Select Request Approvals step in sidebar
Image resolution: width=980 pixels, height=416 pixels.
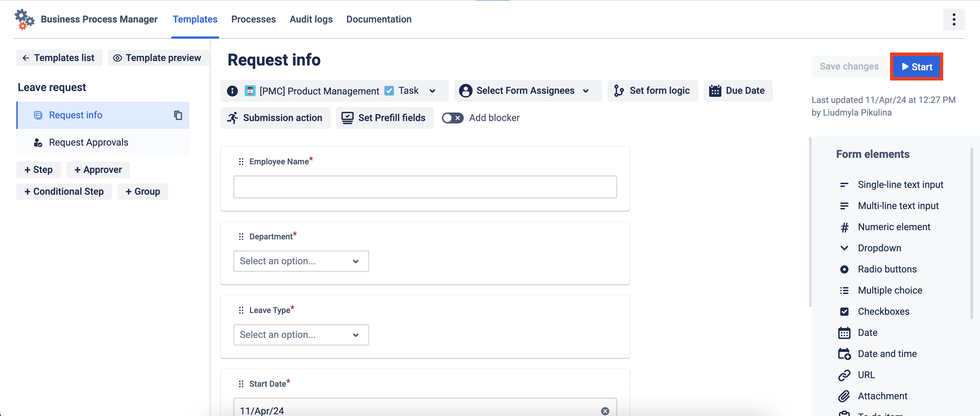pyautogui.click(x=88, y=142)
